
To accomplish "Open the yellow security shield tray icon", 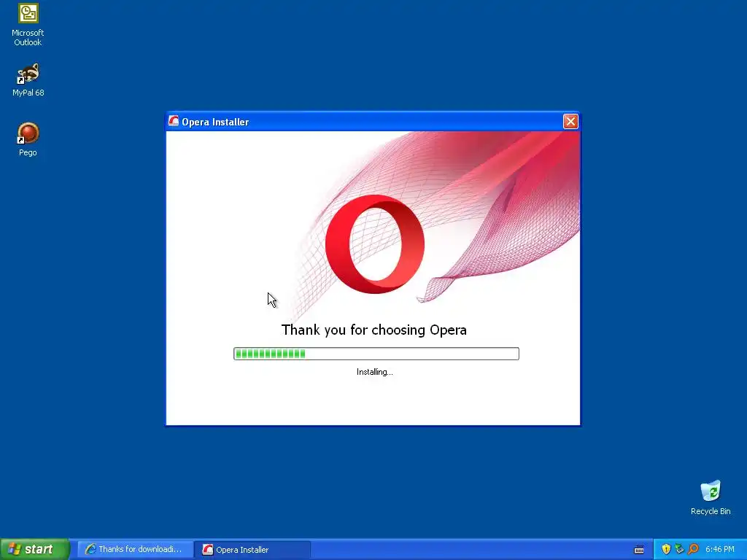I will 666,549.
